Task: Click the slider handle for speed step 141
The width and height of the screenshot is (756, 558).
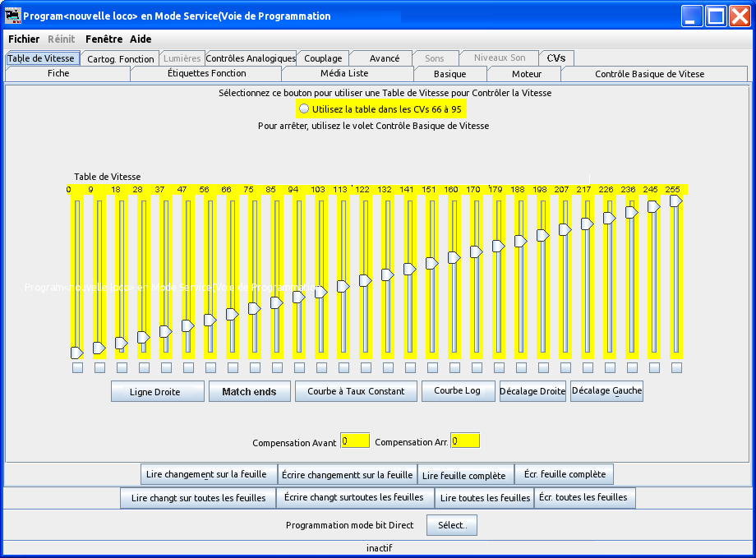Action: click(410, 269)
